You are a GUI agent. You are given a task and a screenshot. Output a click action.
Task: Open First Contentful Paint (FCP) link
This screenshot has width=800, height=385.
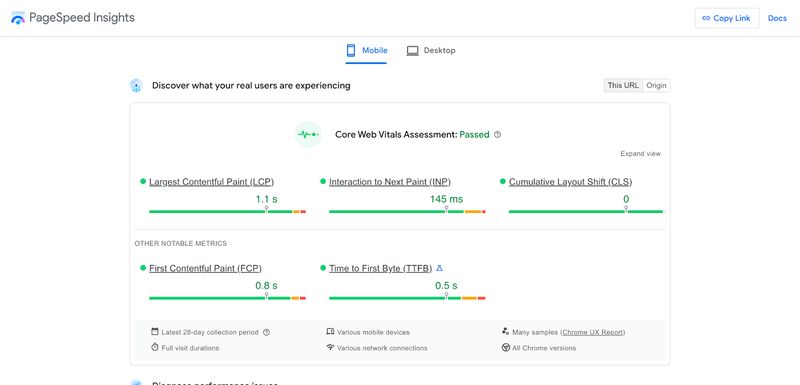pyautogui.click(x=205, y=268)
